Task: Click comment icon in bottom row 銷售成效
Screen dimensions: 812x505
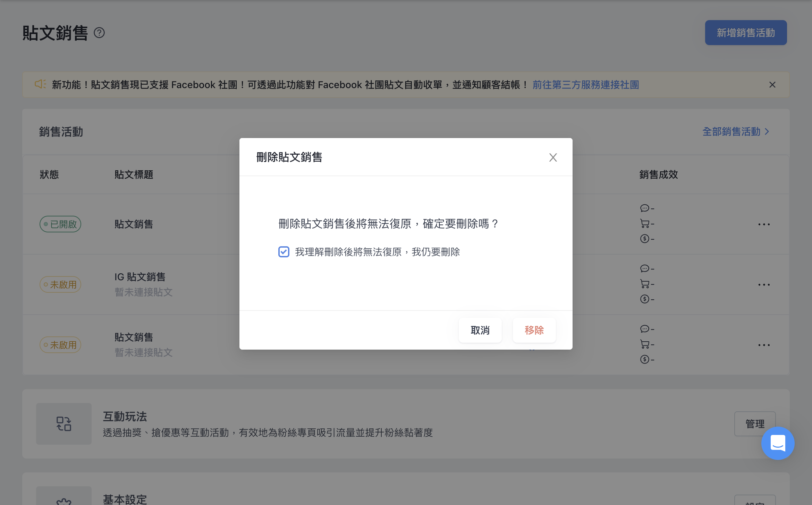Action: coord(645,329)
